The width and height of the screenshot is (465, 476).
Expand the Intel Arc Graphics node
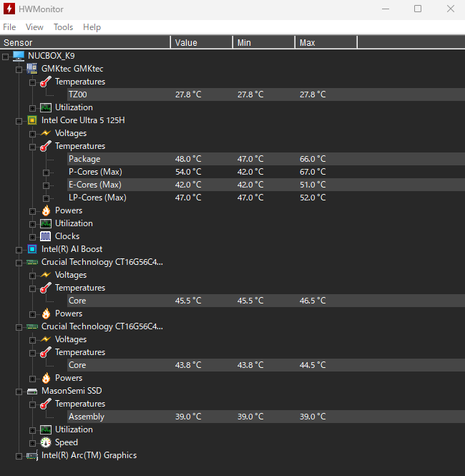19,455
